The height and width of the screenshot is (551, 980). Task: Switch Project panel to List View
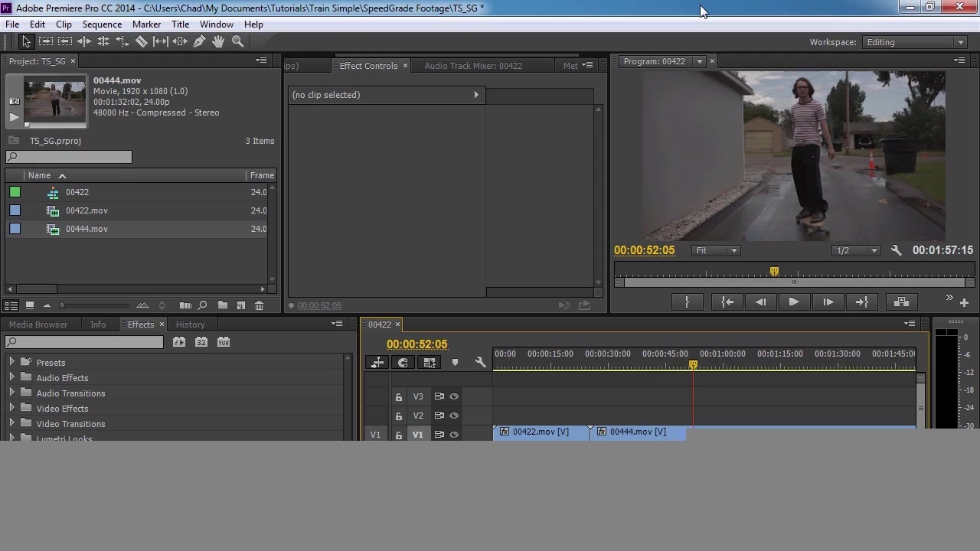pyautogui.click(x=11, y=305)
